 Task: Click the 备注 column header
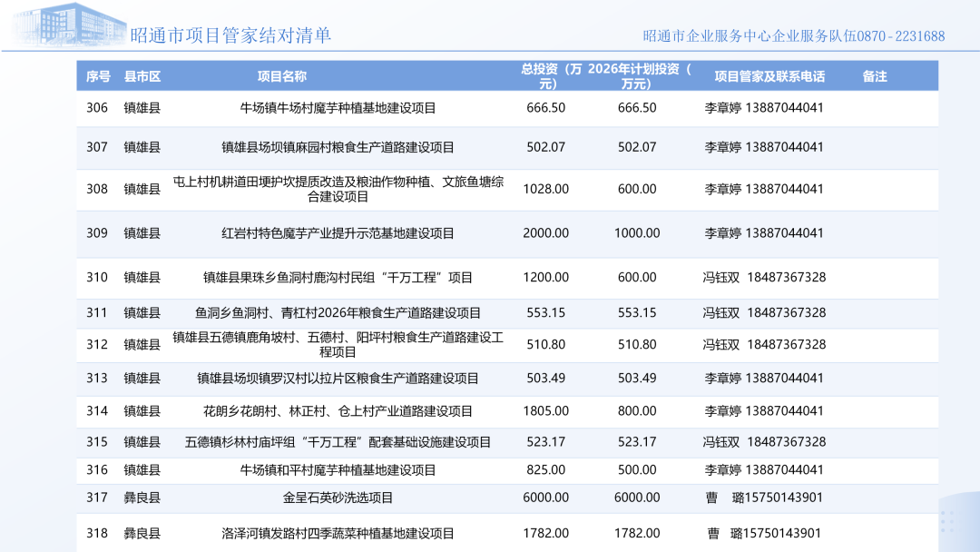click(x=875, y=76)
